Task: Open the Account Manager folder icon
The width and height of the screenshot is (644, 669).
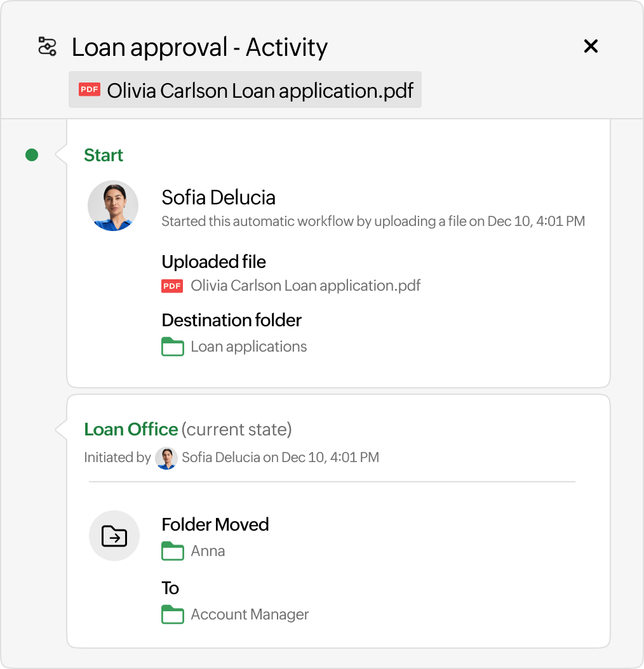Action: tap(172, 614)
